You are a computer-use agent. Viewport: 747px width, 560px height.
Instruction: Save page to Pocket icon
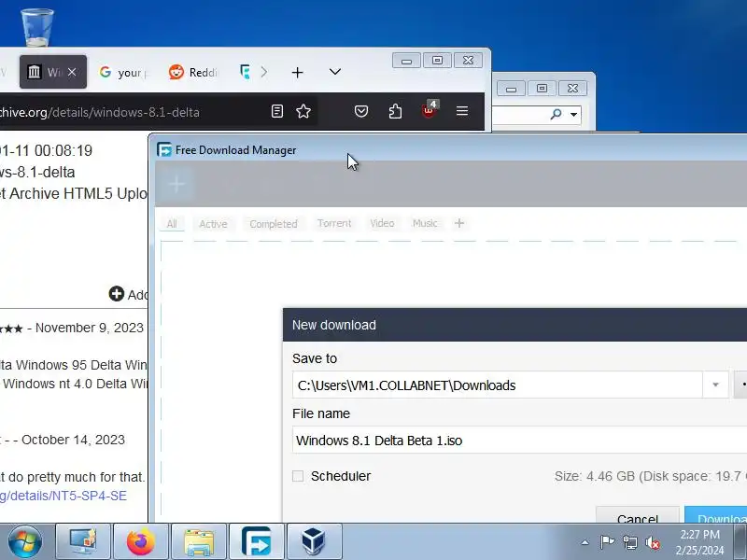[x=361, y=111]
